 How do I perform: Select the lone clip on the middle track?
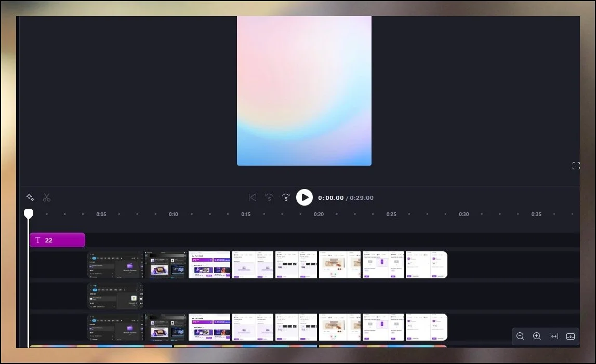(115, 296)
